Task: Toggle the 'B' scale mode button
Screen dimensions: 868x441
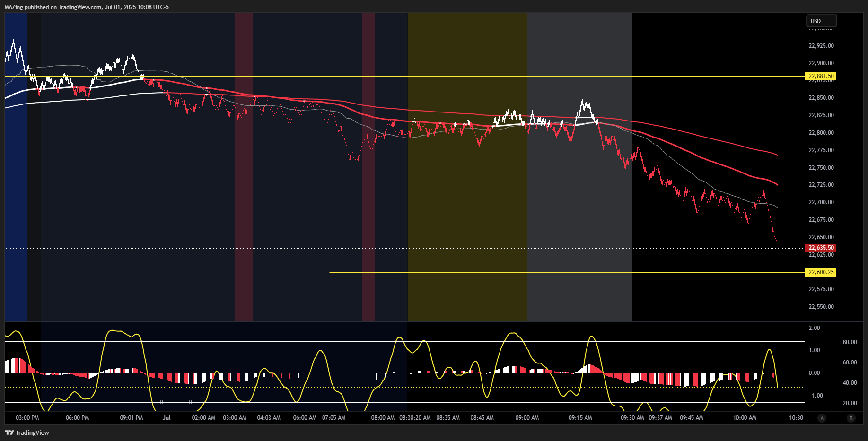Action: pos(851,418)
